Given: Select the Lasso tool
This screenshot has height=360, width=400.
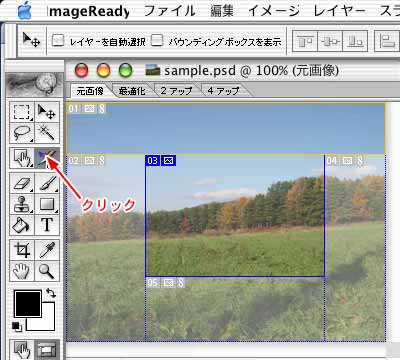Looking at the screenshot, I should [x=22, y=133].
